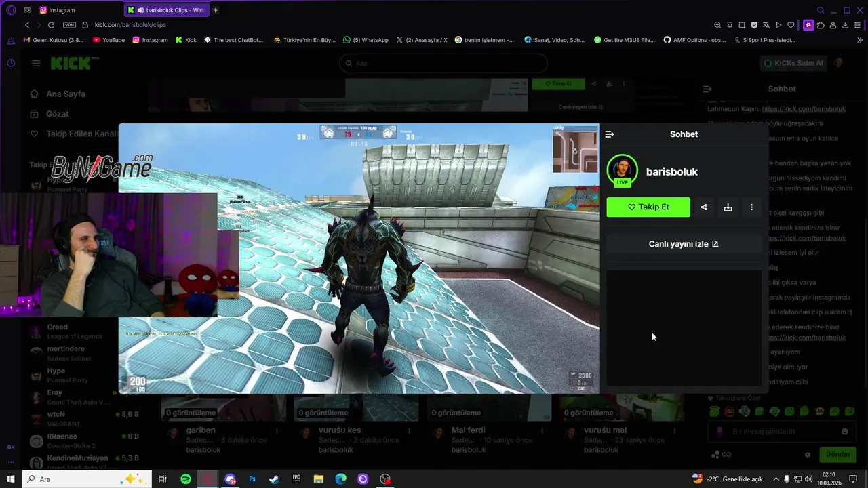
Task: Collapse background Sohbet panel arrow icon
Action: coord(707,89)
